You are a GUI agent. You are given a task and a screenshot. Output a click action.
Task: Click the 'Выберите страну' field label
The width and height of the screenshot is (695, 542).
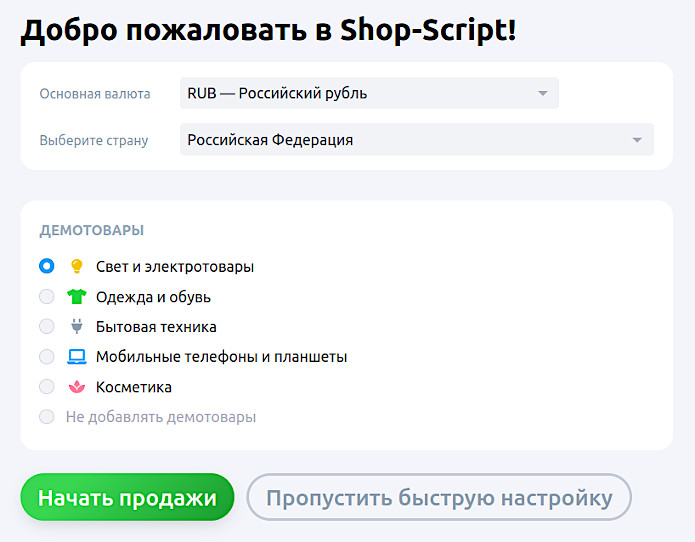[x=94, y=141]
